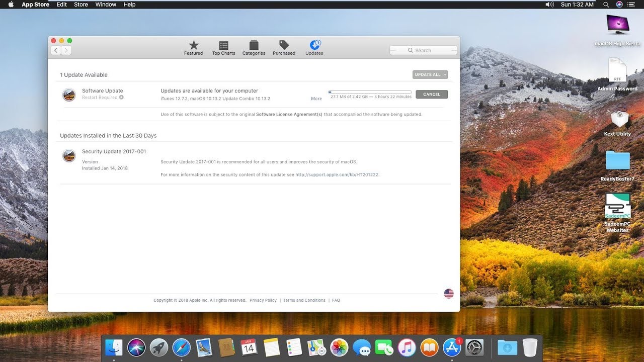
Task: Select the Updates tab in toolbar
Action: 314,48
